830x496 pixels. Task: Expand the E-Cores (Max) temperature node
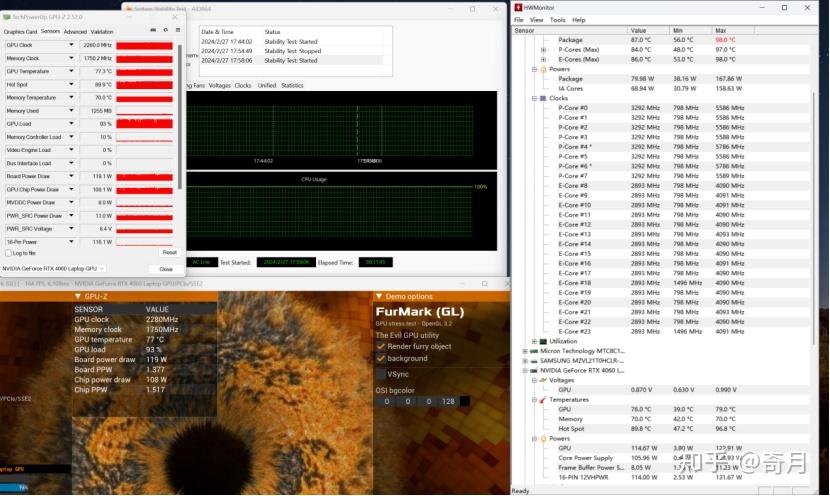pyautogui.click(x=543, y=59)
